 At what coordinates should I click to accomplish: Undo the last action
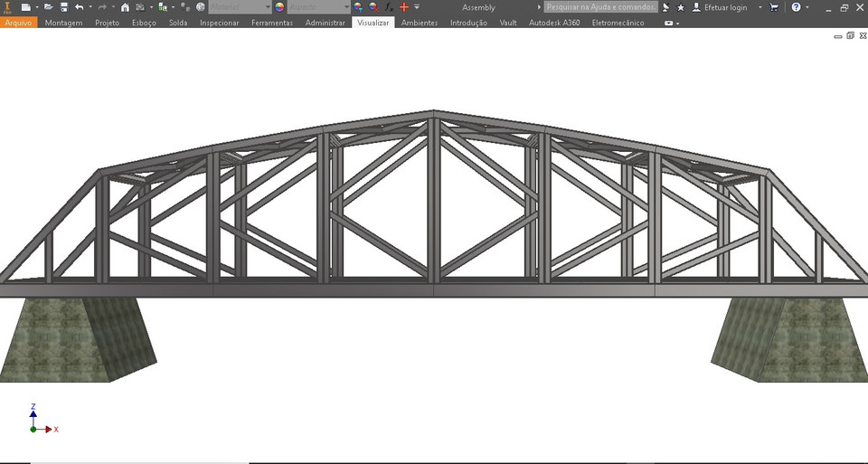(x=79, y=7)
